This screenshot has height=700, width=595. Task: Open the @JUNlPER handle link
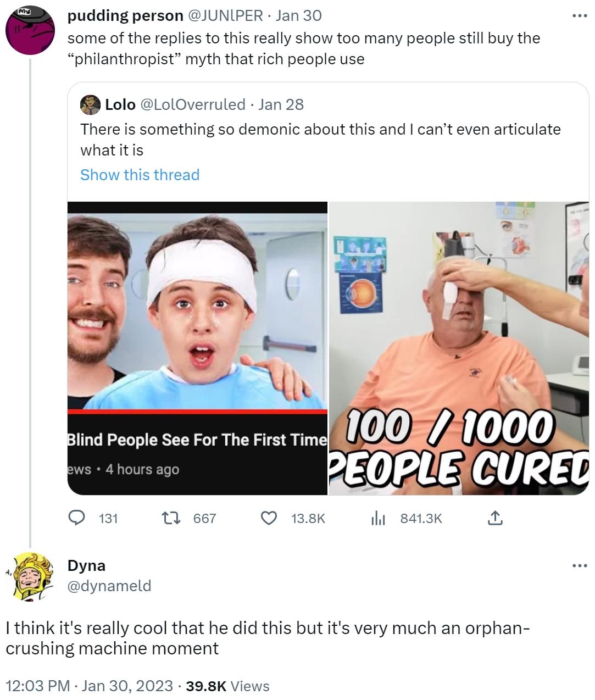coord(225,16)
